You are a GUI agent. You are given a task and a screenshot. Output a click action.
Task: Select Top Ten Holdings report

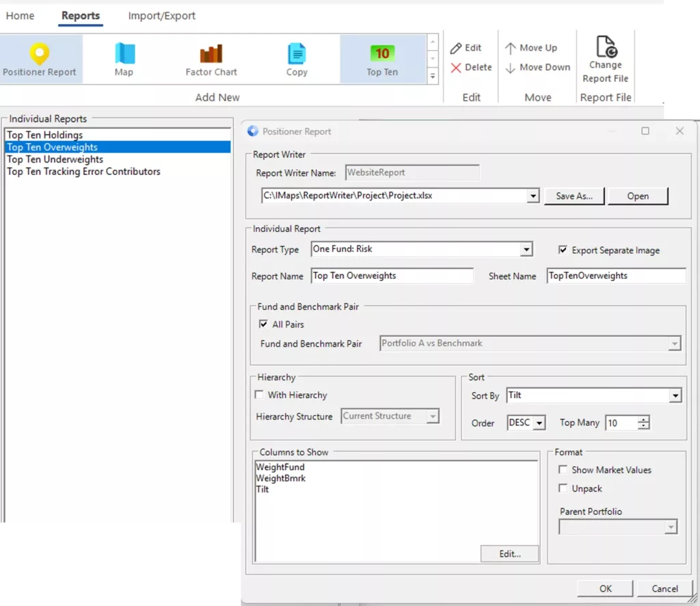click(x=118, y=135)
